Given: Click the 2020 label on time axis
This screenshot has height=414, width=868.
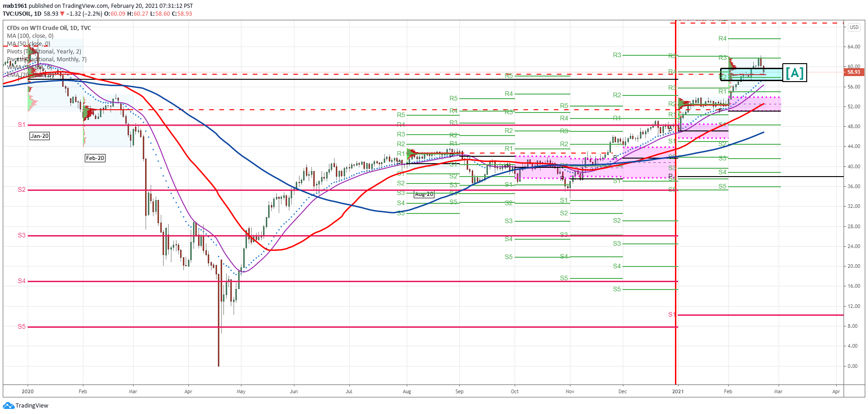Looking at the screenshot, I should click(28, 391).
